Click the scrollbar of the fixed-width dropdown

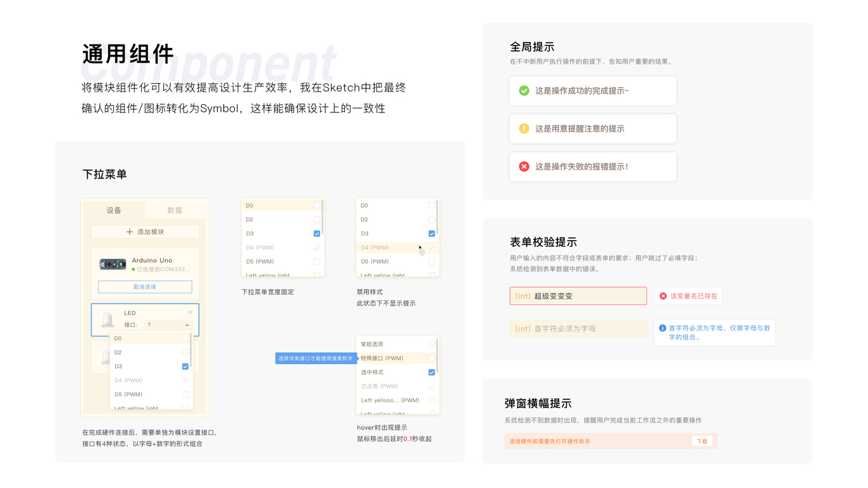tap(322, 217)
